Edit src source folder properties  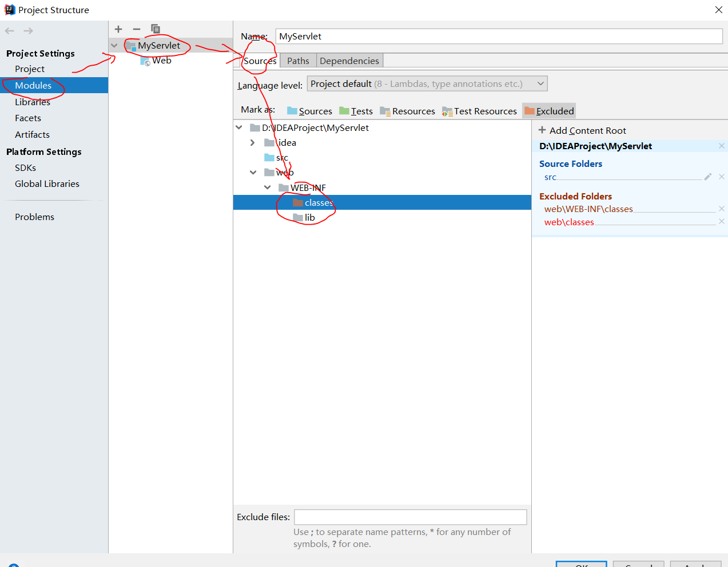[708, 177]
